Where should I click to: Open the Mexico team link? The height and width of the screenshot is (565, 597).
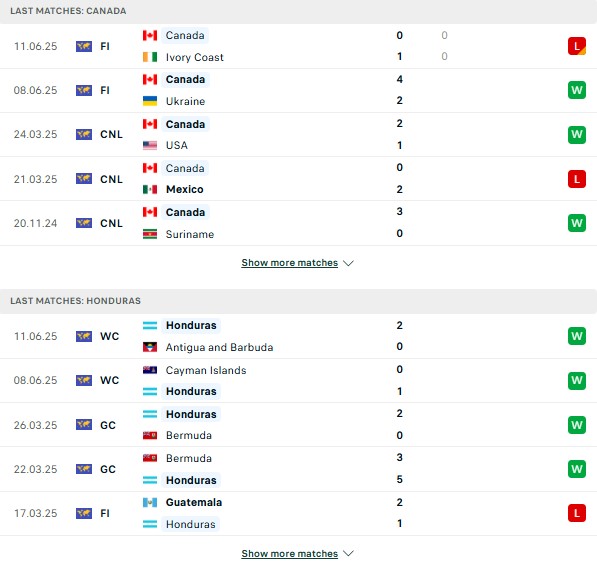coord(185,189)
